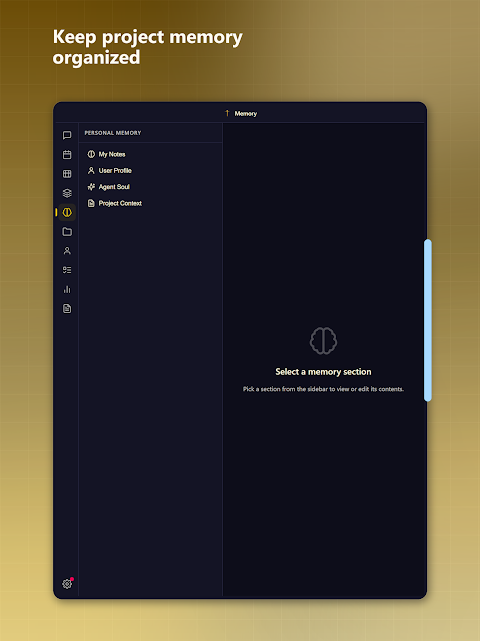Open the chat icon in sidebar
480x641 pixels.
click(x=67, y=135)
